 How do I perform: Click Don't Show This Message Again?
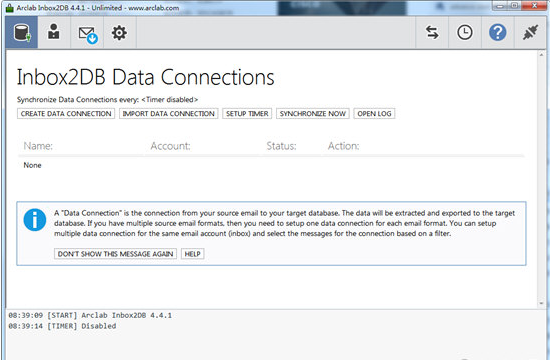pyautogui.click(x=115, y=254)
